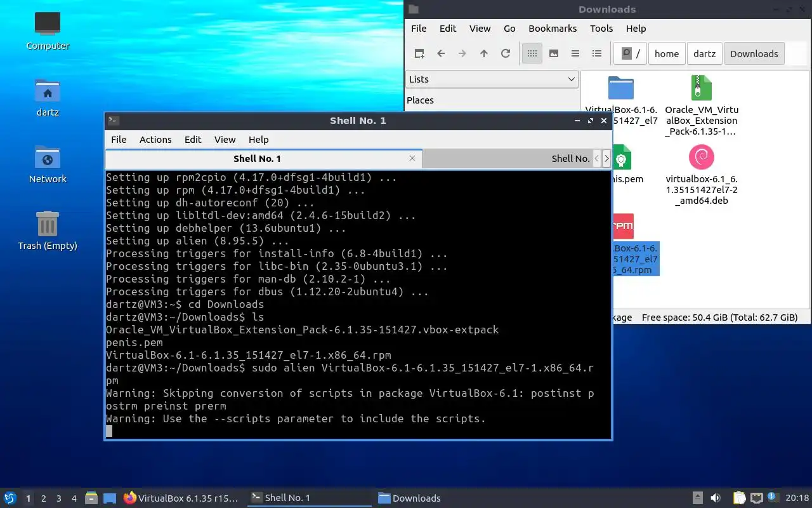Select the VirtualBox blue folder icon
Viewport: 812px width, 508px height.
621,88
